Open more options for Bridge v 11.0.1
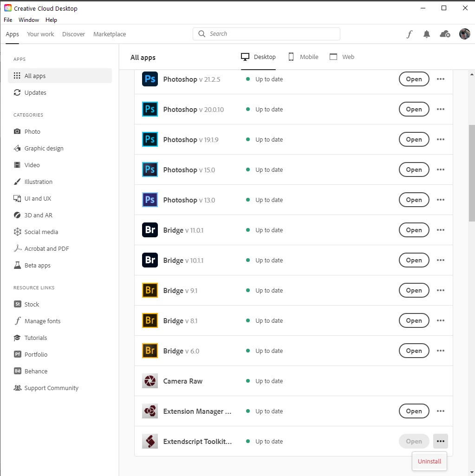 pos(441,230)
